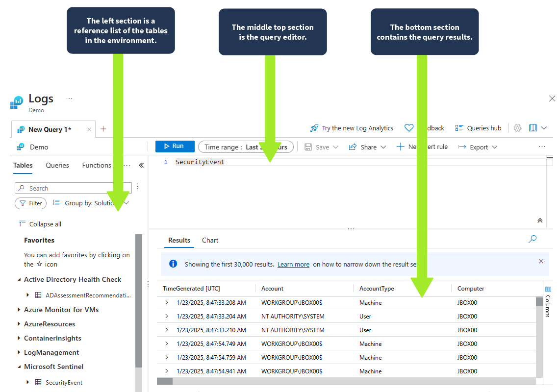Collapse Microsoft Sentinel group
Viewport: 559px width, 392px height.
[x=19, y=367]
